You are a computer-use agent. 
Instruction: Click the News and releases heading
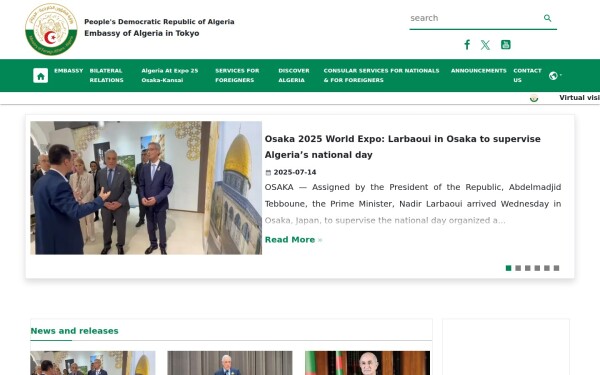click(x=75, y=331)
